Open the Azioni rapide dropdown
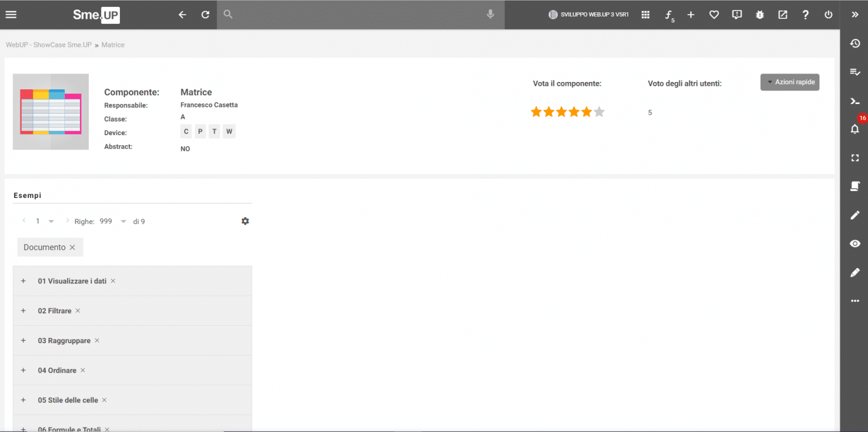The width and height of the screenshot is (868, 432). [789, 82]
